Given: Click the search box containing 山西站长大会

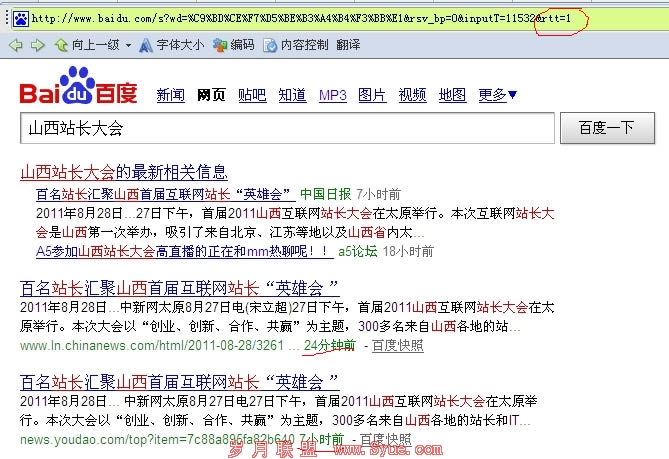Looking at the screenshot, I should 287,129.
